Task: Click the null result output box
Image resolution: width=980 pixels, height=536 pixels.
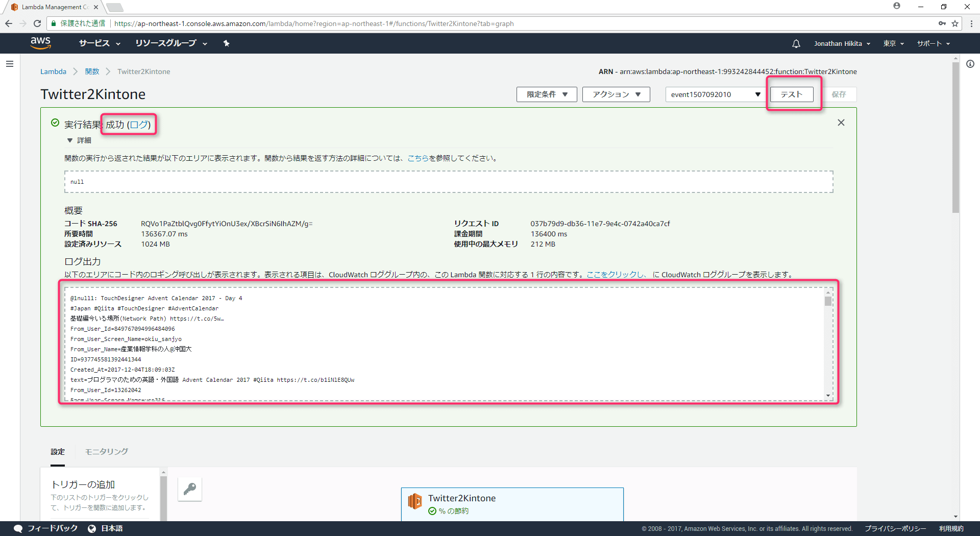Action: tap(449, 182)
